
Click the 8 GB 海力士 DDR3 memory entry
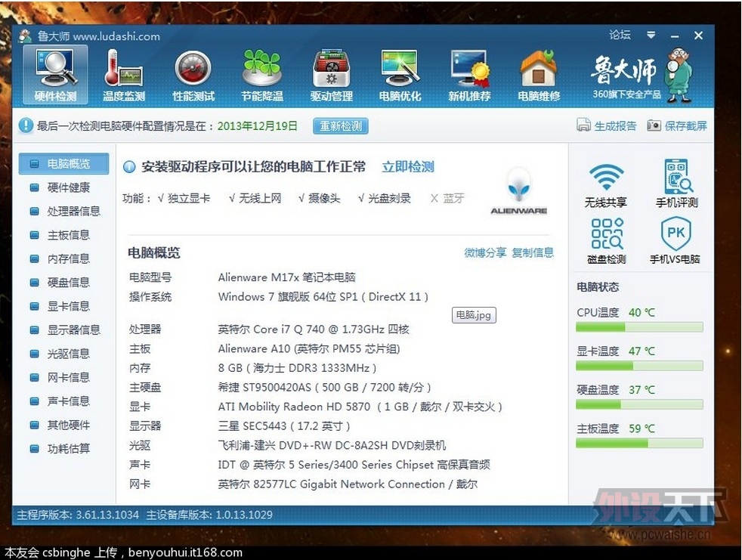click(297, 368)
